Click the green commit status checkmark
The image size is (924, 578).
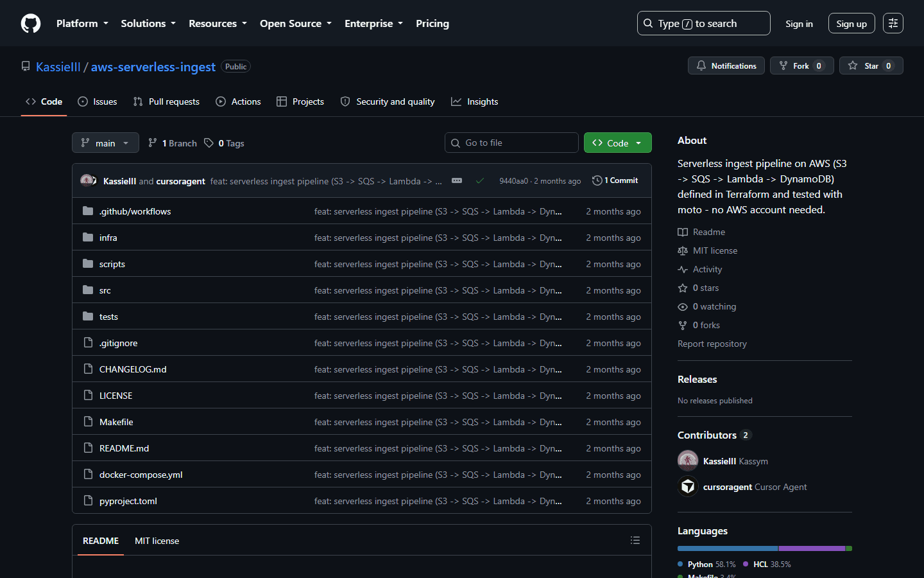[x=480, y=181]
